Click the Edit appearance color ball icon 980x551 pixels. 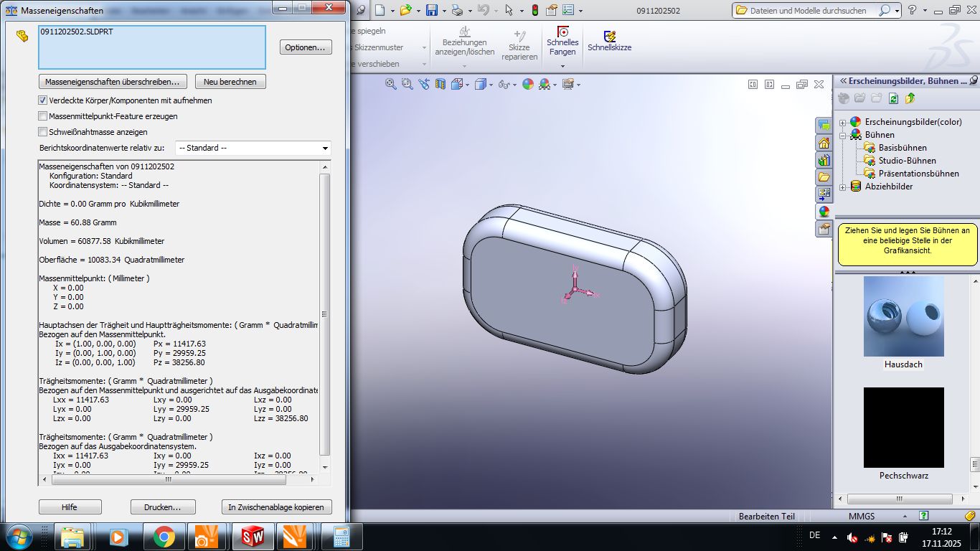point(528,84)
